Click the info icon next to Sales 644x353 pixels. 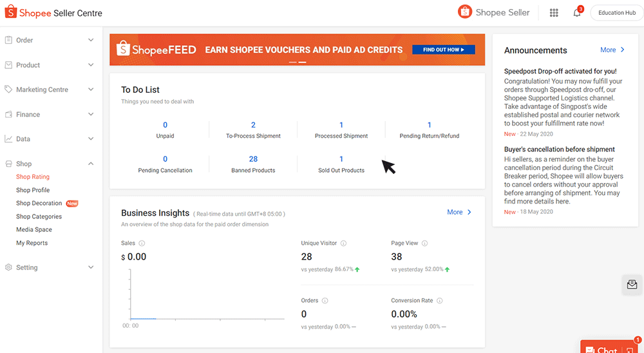click(x=142, y=243)
